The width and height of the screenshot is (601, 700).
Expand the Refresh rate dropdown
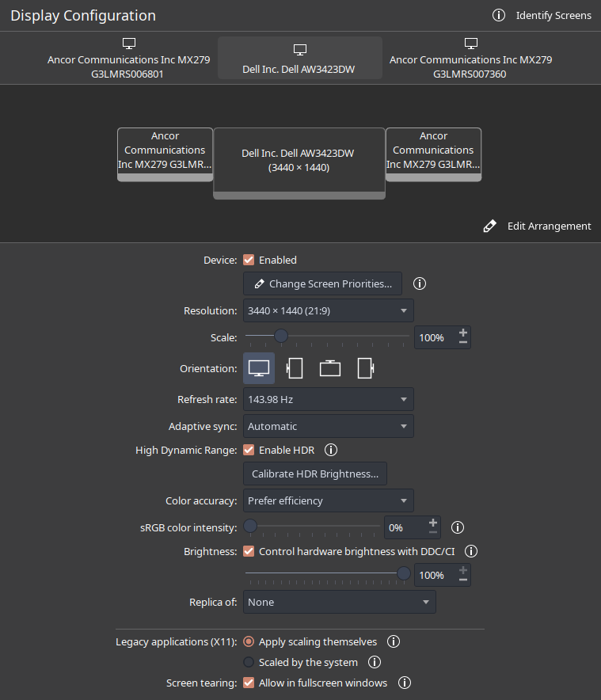328,399
